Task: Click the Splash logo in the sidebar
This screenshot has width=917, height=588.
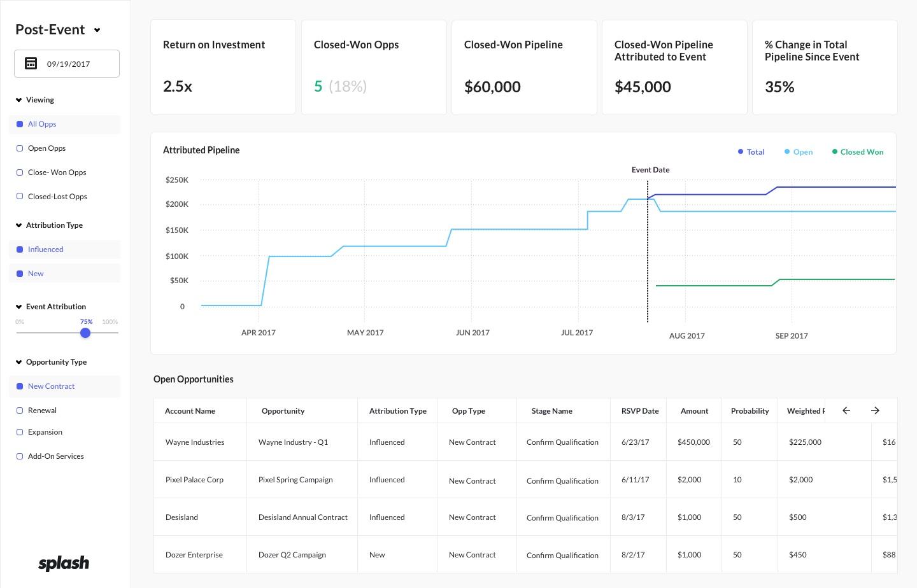Action: tap(63, 563)
